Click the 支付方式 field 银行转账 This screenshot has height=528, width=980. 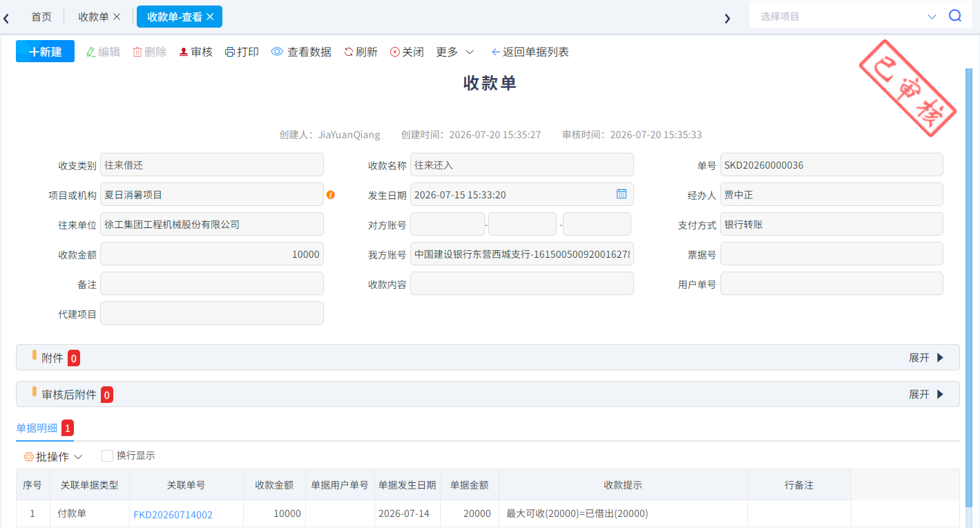832,225
